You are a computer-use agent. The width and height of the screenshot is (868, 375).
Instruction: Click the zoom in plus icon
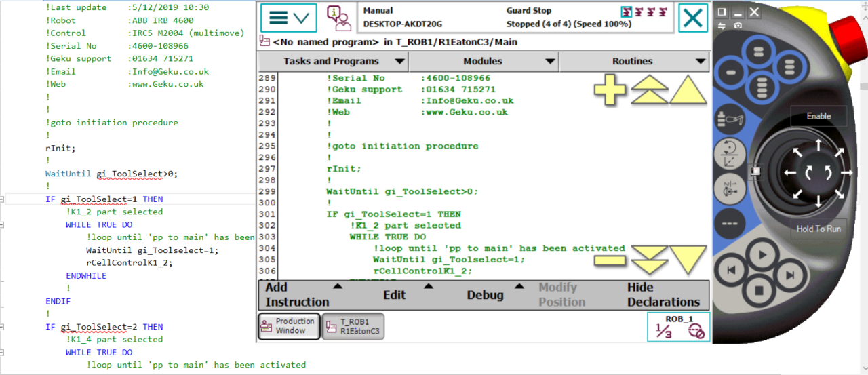click(x=610, y=90)
